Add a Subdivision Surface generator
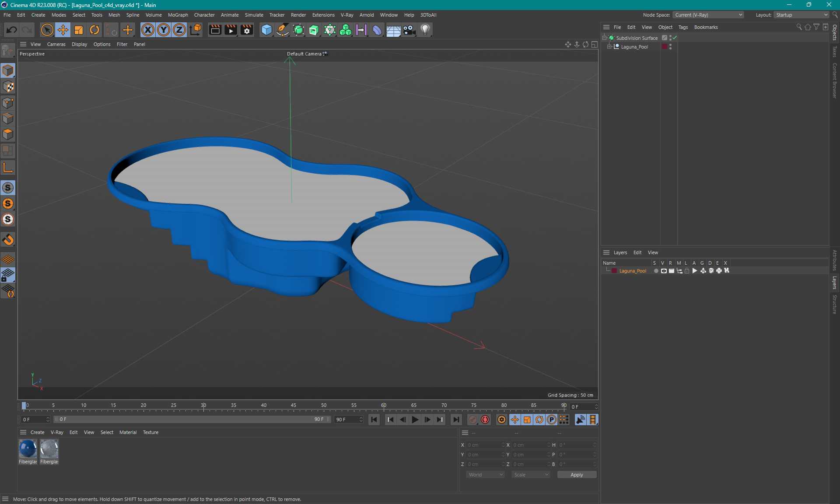 click(298, 30)
